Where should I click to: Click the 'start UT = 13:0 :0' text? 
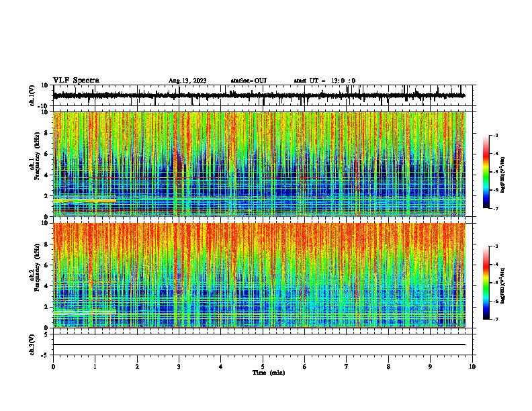[324, 81]
